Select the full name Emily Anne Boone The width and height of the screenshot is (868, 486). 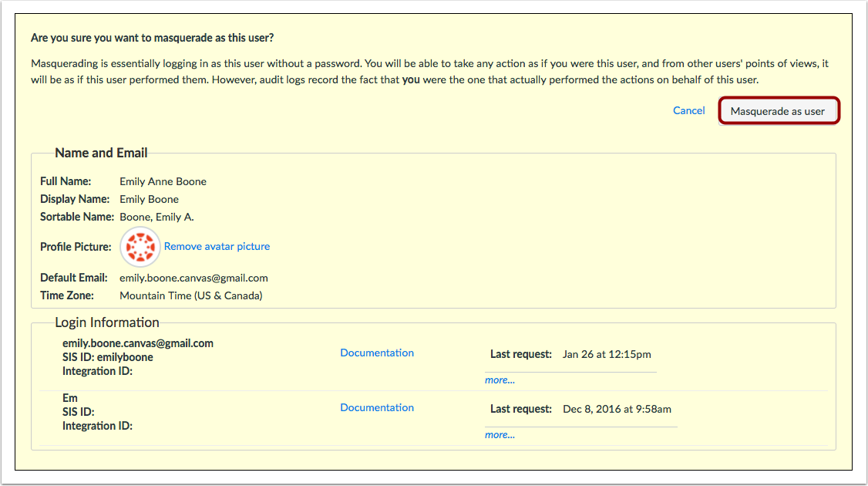(163, 181)
